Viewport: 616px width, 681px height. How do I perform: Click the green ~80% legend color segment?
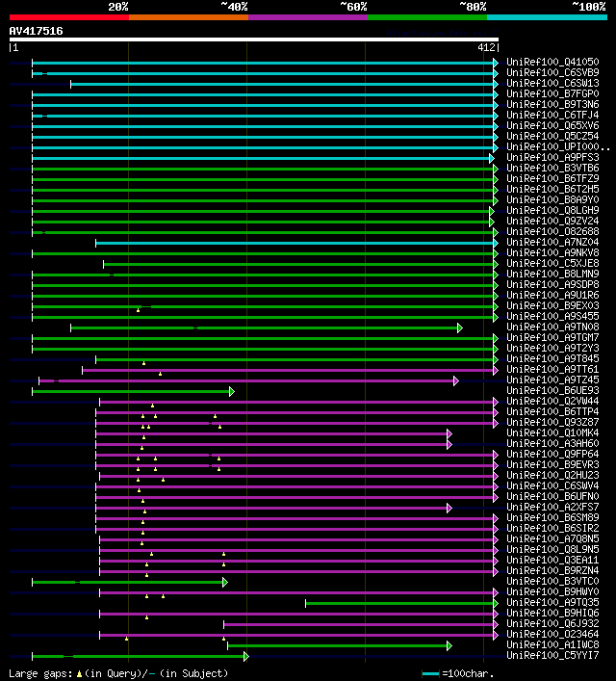[x=427, y=17]
